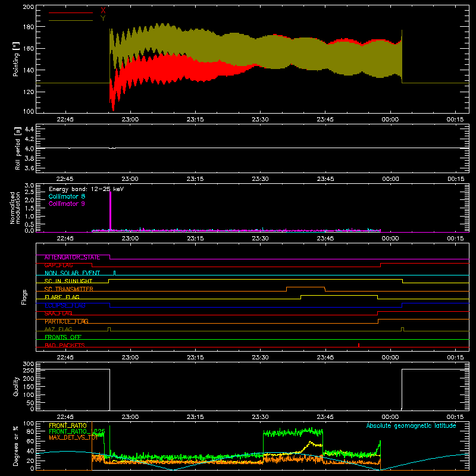Click the green FRONT_RATIO_1225 legend entry

click(77, 431)
